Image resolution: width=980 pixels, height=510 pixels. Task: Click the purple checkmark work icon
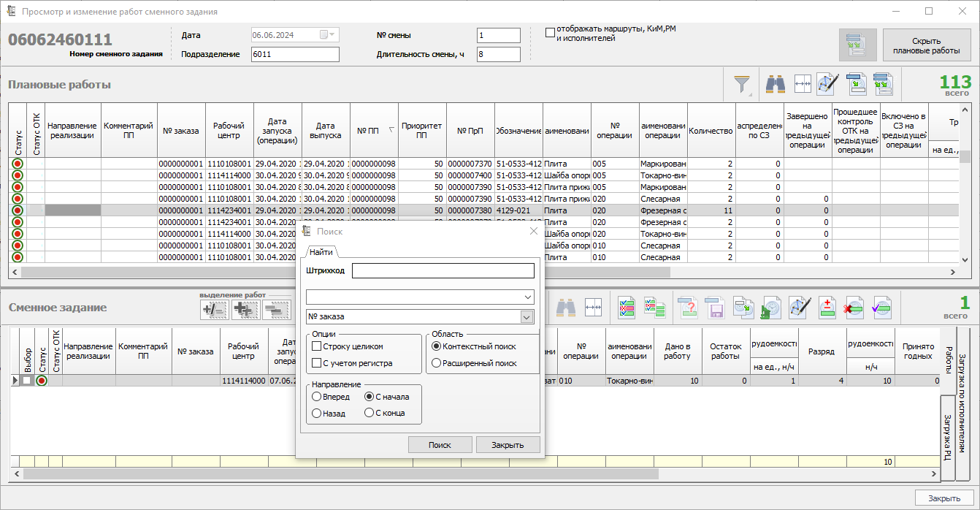point(883,308)
